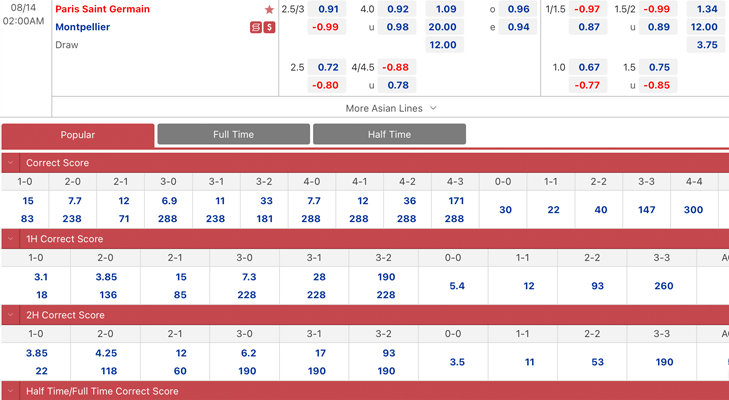Collapse the 2H Correct Score section

[x=10, y=315]
